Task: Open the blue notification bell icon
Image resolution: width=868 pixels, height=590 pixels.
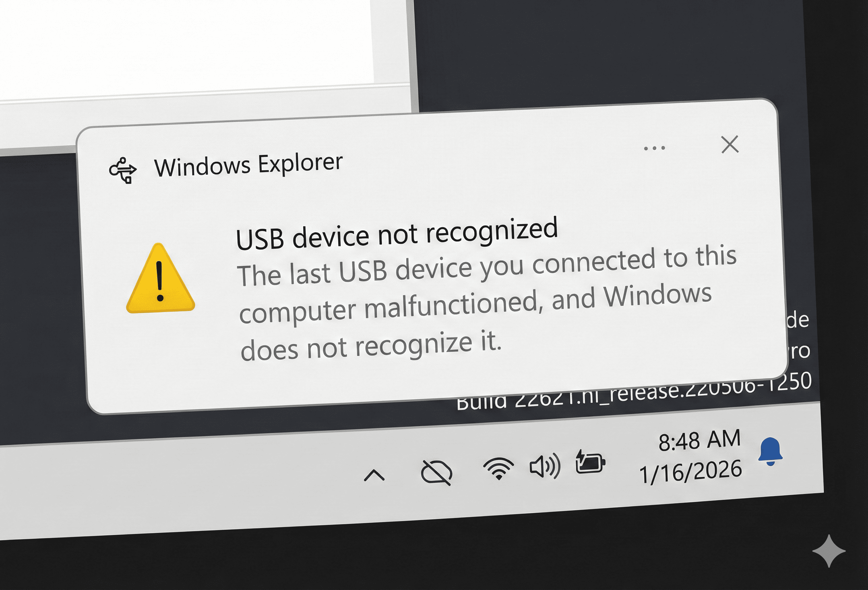Action: [770, 452]
